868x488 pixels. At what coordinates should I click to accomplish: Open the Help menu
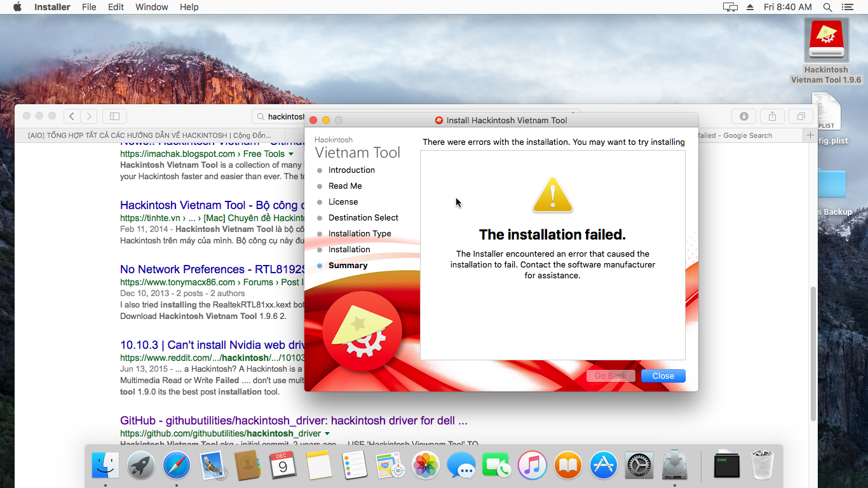(189, 7)
